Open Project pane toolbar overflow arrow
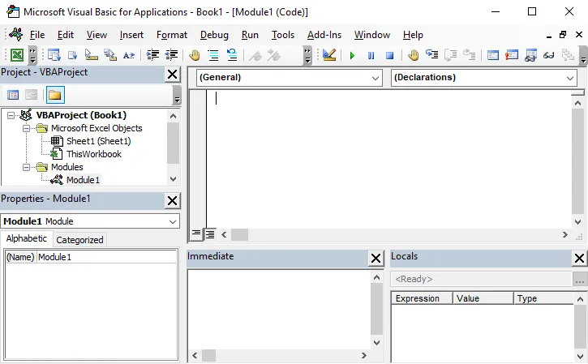This screenshot has height=364, width=588. coord(177,95)
